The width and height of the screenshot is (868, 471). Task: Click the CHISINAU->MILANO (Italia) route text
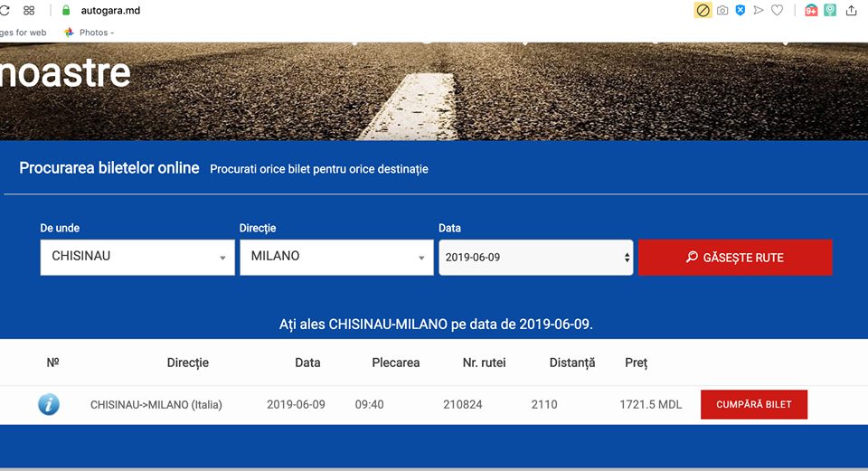pos(156,405)
